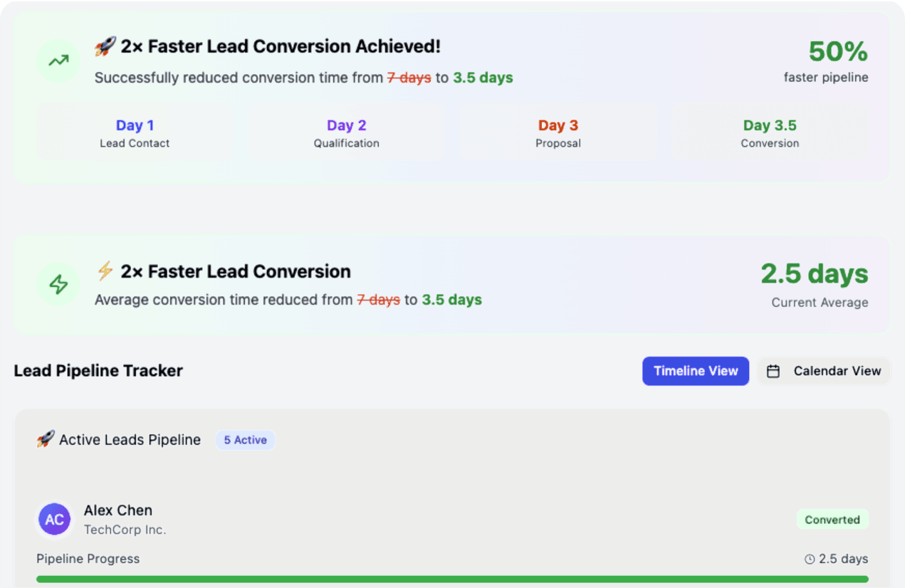Expand the Day 3 Proposal stage
The height and width of the screenshot is (588, 905).
558,133
